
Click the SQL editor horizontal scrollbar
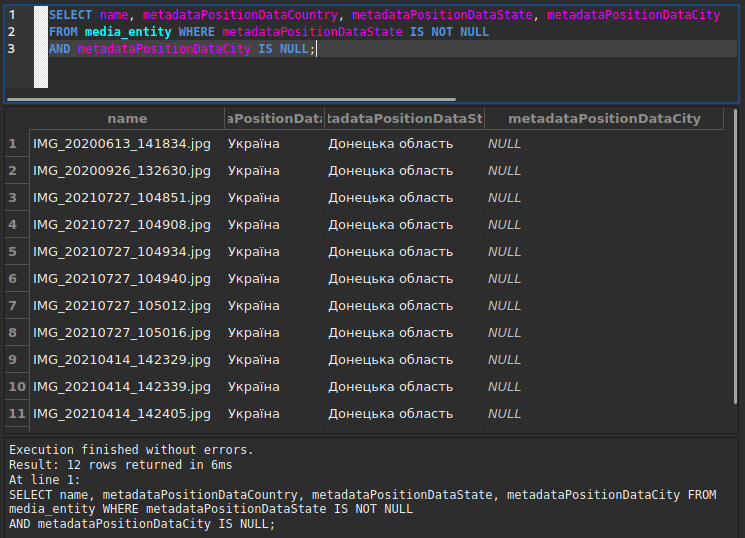(x=231, y=99)
